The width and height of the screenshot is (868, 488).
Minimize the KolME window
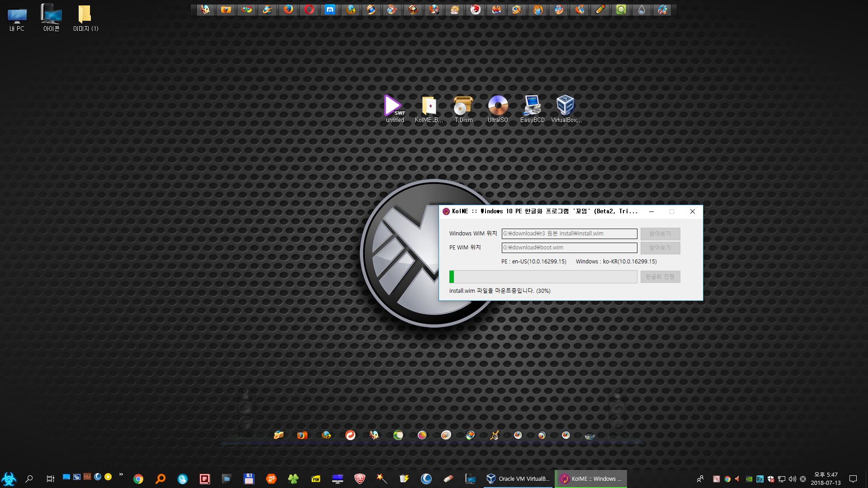pyautogui.click(x=651, y=211)
